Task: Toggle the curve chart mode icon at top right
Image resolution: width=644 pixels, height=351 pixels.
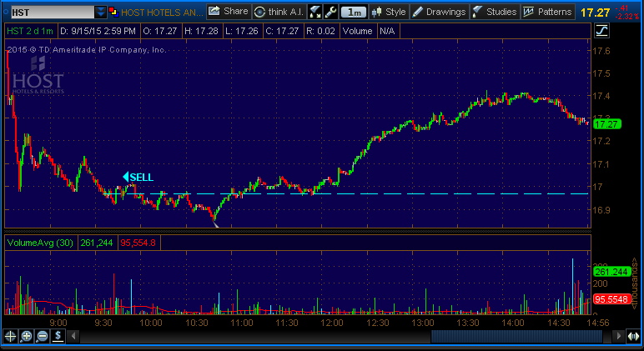Action: (x=601, y=31)
